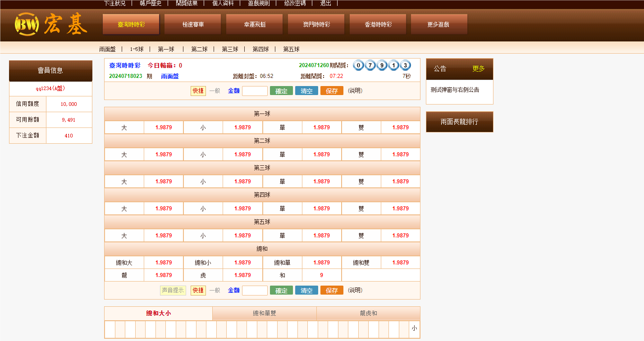Enable the 声音提示 sound alert toggle

point(173,290)
